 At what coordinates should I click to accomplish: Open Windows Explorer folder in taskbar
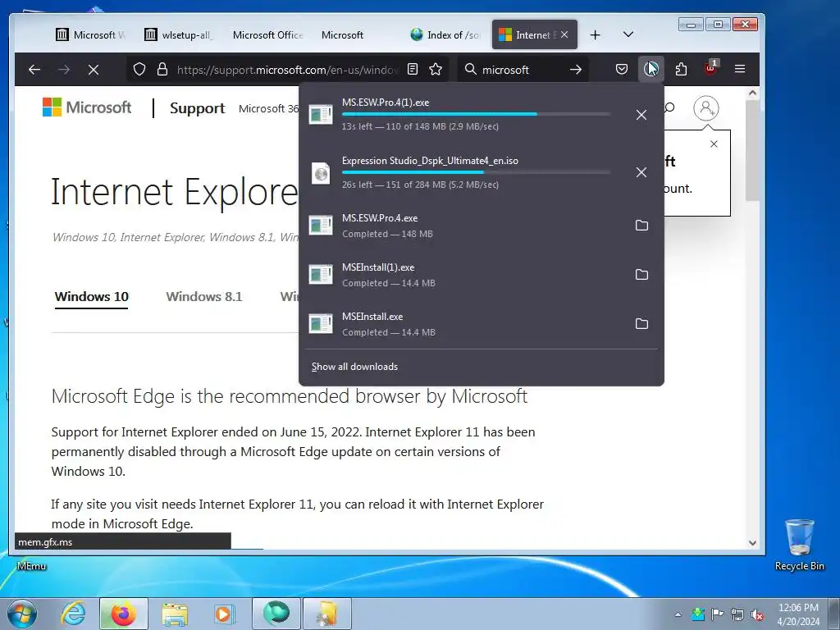click(x=175, y=614)
